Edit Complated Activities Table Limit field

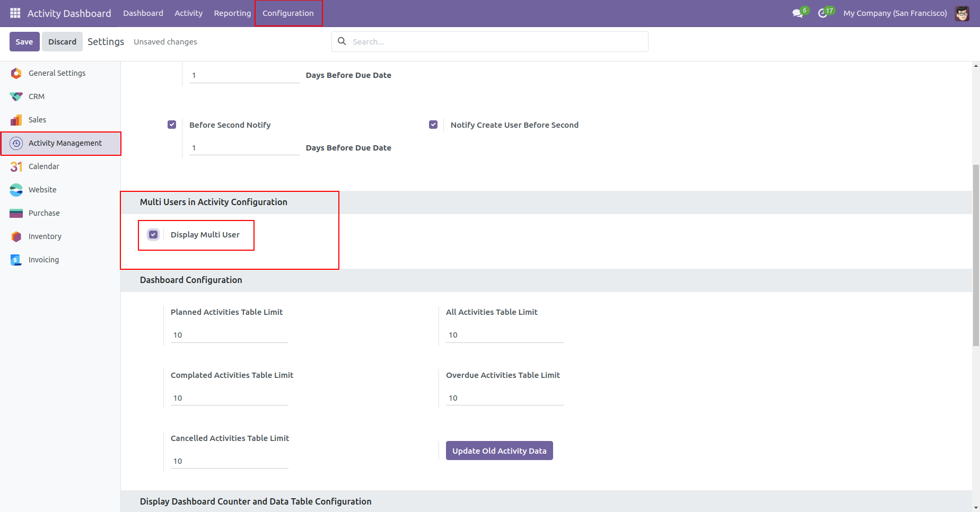230,398
